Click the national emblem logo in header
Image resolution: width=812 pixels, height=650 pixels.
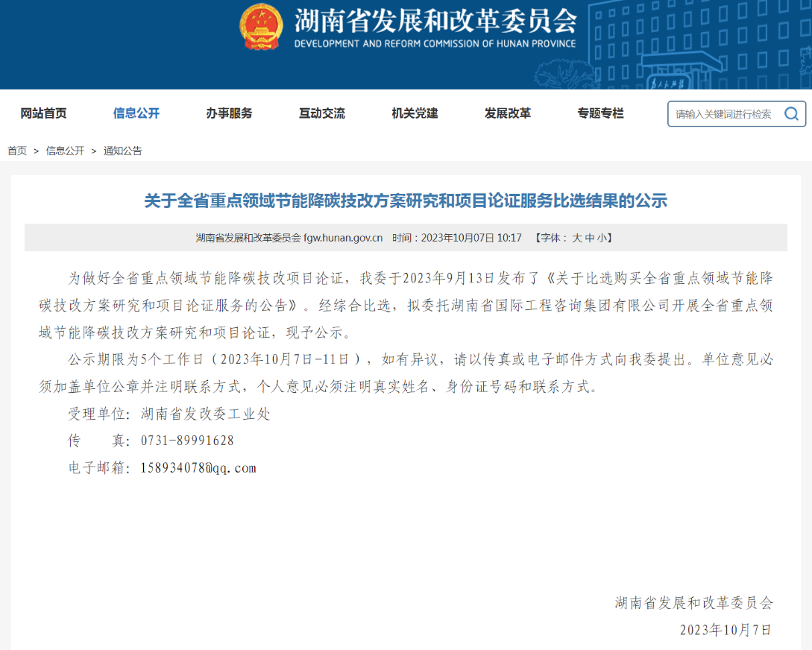(261, 27)
